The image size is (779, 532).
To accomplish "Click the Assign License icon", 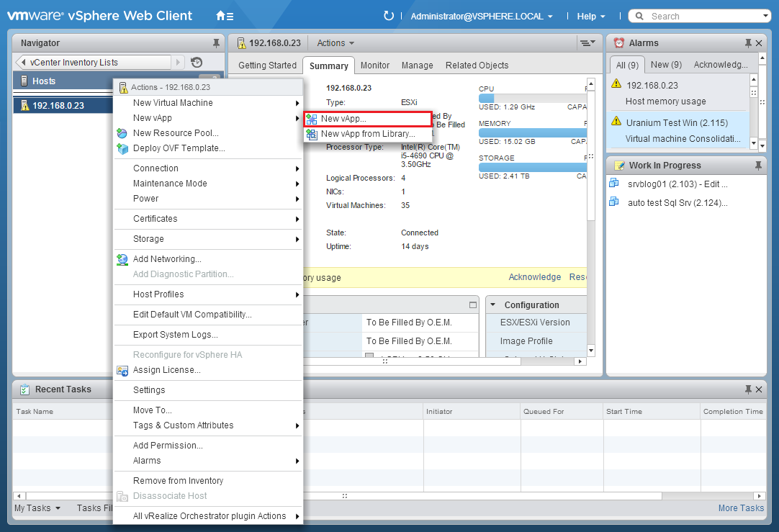I will point(122,371).
